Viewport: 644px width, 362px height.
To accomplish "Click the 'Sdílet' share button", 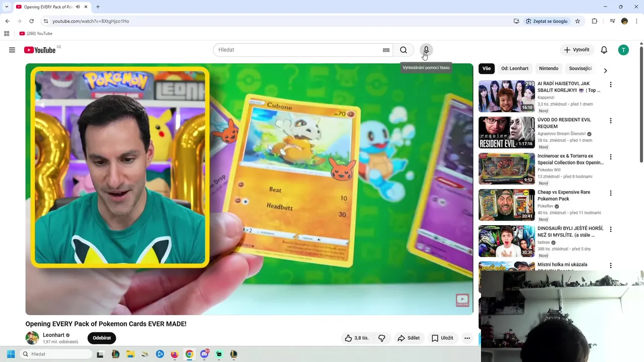I will [409, 338].
